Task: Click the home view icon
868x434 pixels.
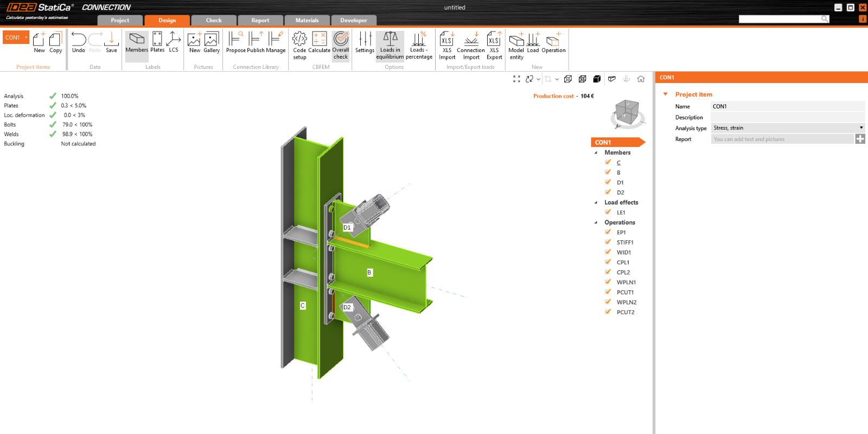Action: point(641,79)
